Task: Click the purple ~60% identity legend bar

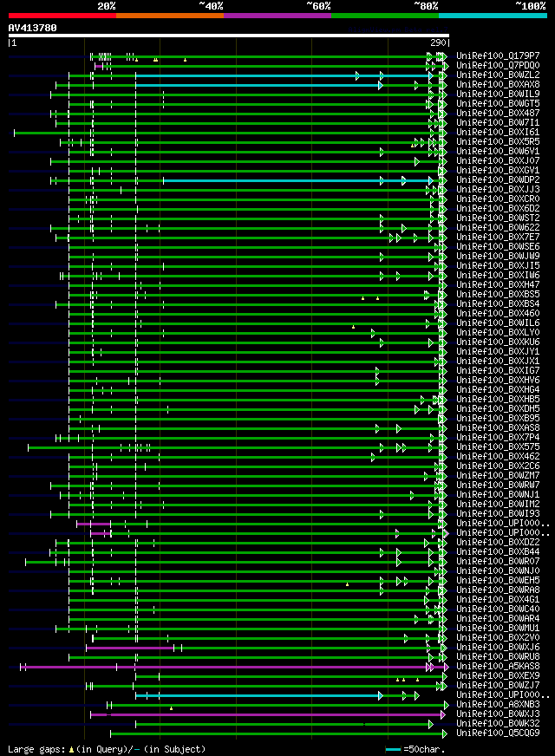Action: [x=277, y=16]
